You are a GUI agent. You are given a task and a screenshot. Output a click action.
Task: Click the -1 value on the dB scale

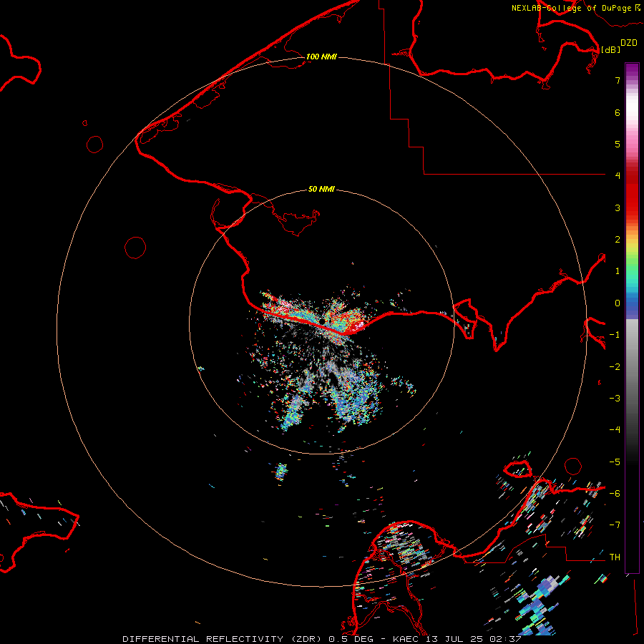click(615, 335)
